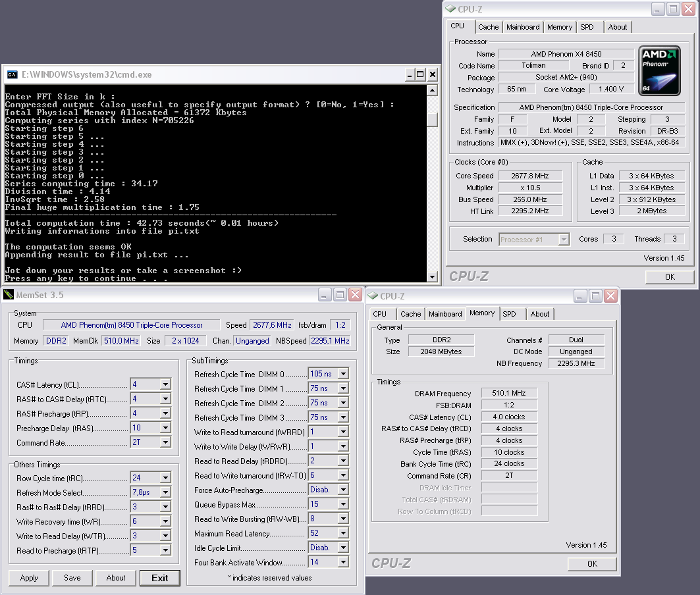Open Precharge Delay (tRAS) dropdown
This screenshot has height=595, width=700.
166,428
